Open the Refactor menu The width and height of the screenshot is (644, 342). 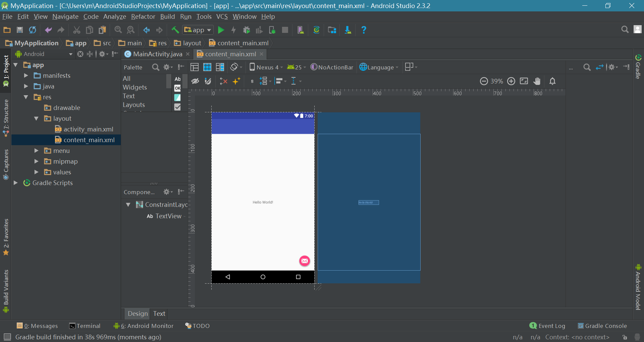coord(143,16)
